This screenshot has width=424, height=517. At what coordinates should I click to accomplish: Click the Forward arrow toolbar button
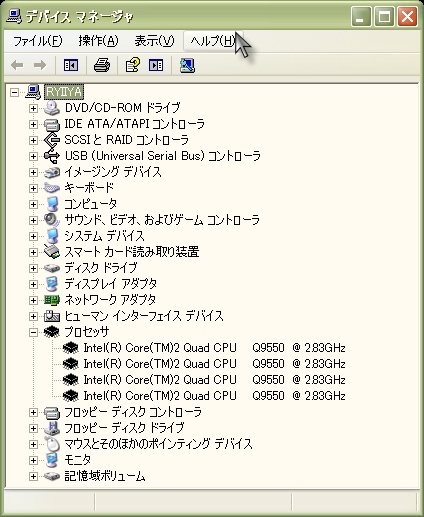tap(40, 65)
